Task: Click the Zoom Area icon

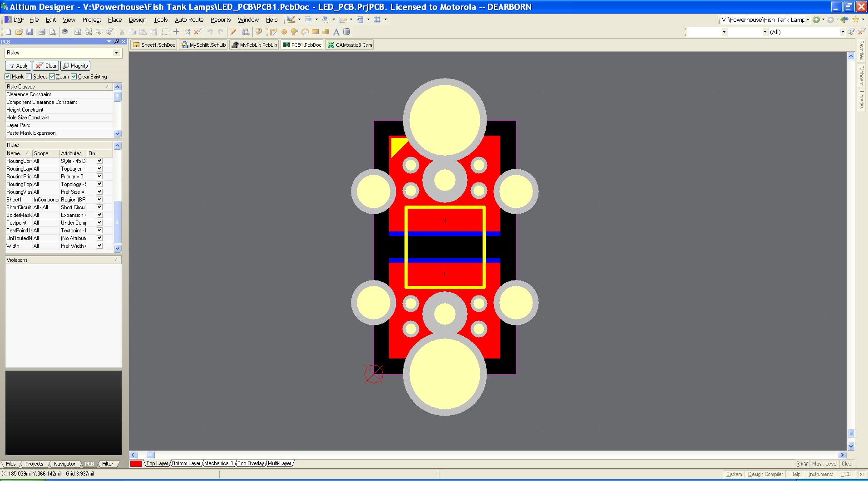Action: (x=88, y=32)
